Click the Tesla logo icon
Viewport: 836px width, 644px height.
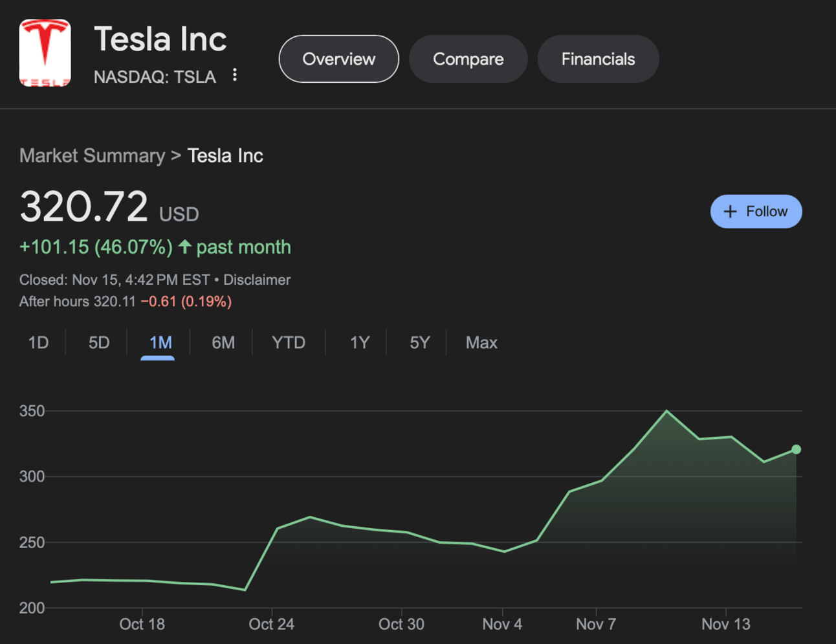click(x=45, y=53)
